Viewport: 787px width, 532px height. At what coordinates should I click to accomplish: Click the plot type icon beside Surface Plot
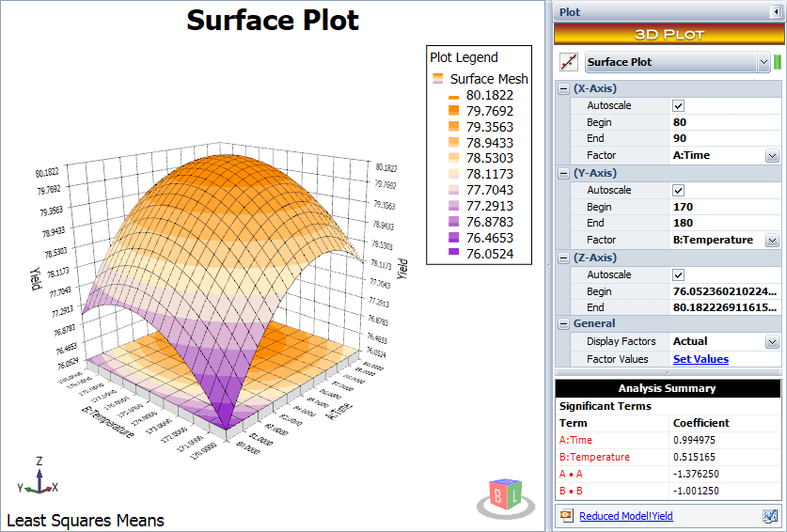[x=568, y=62]
